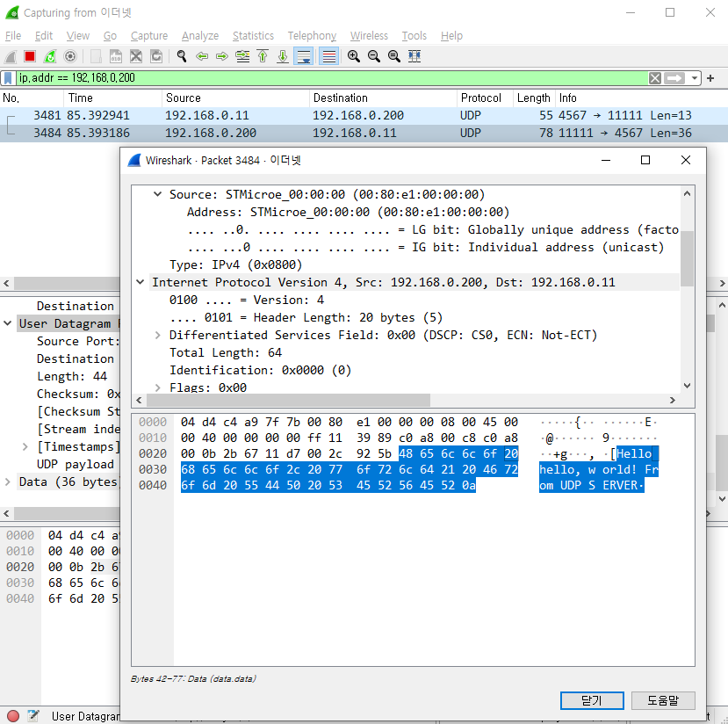The height and width of the screenshot is (724, 728).
Task: Click 닫기 to close the packet dialog
Action: pos(592,700)
